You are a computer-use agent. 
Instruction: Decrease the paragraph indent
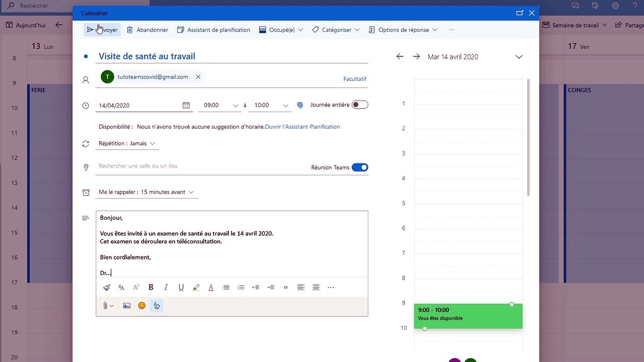point(256,288)
